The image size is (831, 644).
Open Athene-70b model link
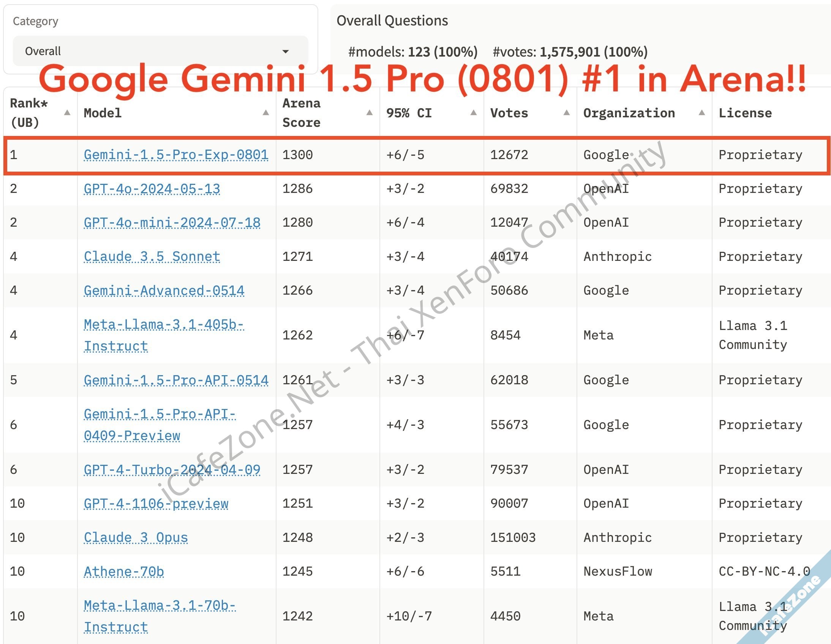coord(124,571)
